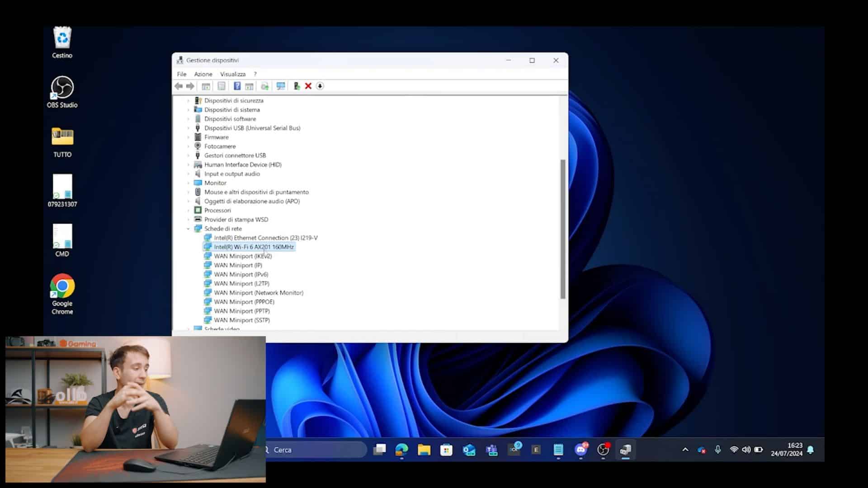Click the gear icon with green arrow in toolbar
868x488 pixels.
coord(264,86)
